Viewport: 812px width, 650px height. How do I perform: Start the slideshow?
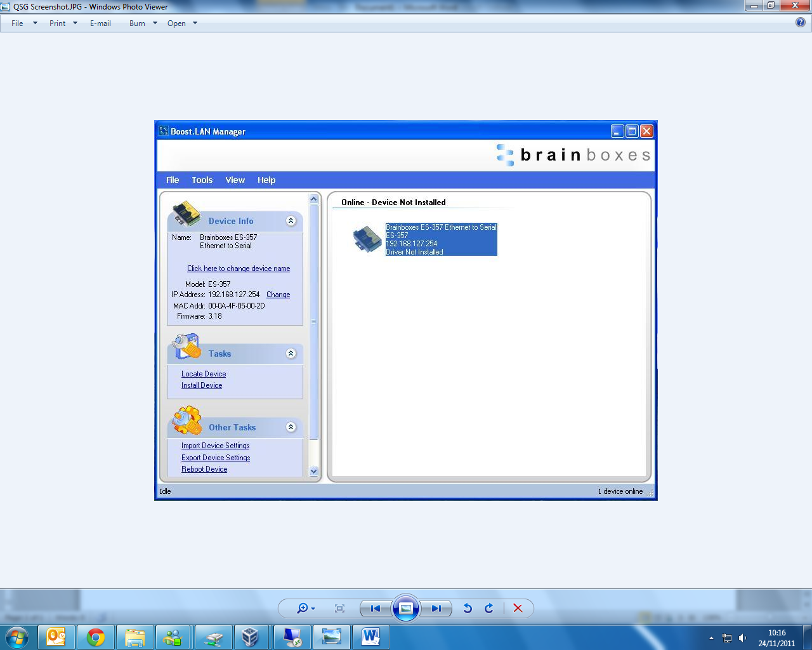(x=406, y=608)
